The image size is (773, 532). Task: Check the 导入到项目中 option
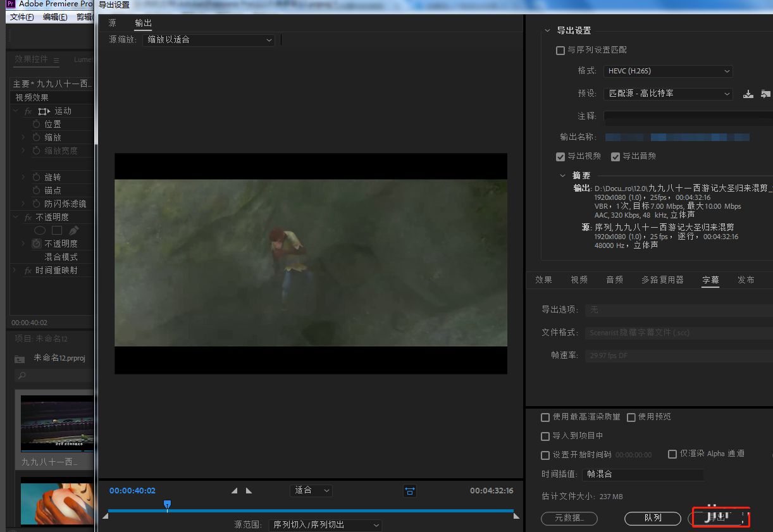tap(545, 436)
